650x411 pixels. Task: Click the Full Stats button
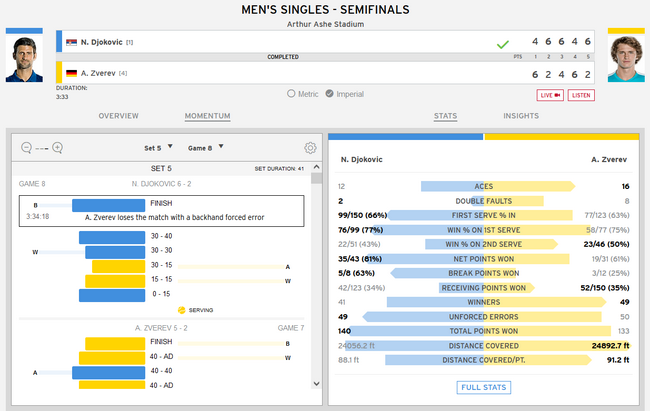coord(484,387)
